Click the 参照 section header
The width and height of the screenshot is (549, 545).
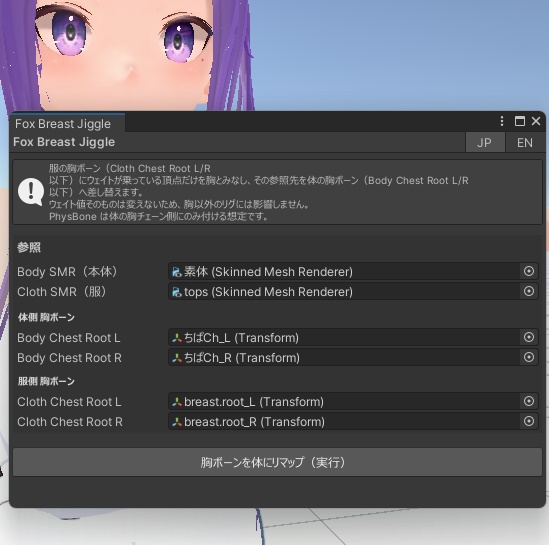(x=29, y=248)
